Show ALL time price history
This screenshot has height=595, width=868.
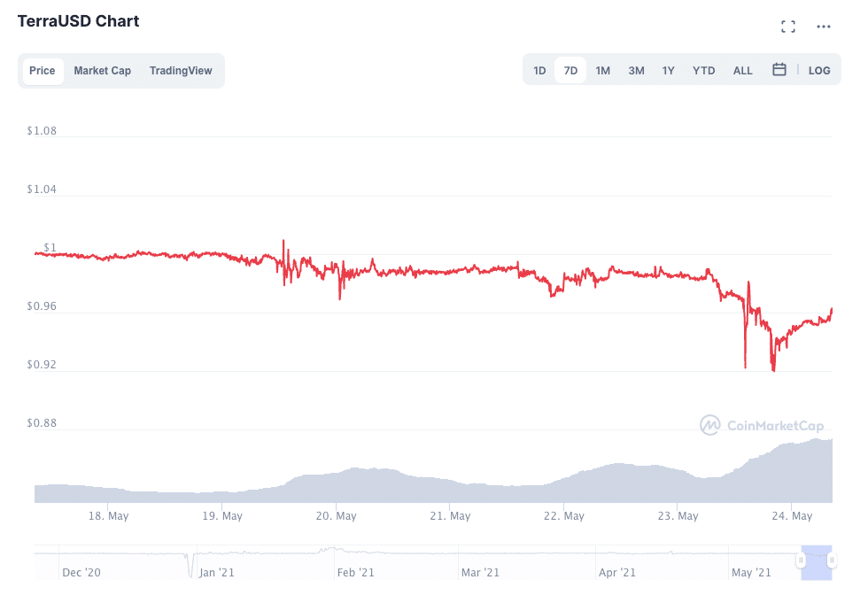[743, 71]
